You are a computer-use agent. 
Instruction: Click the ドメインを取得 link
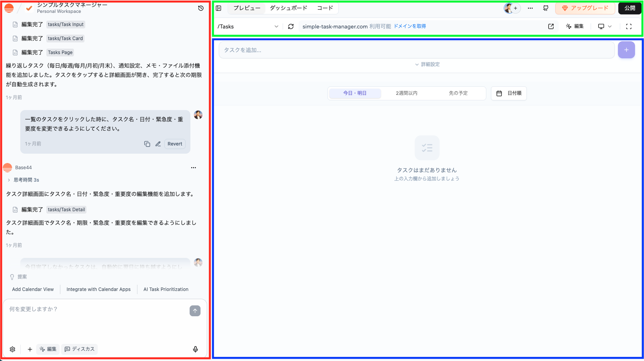click(410, 26)
